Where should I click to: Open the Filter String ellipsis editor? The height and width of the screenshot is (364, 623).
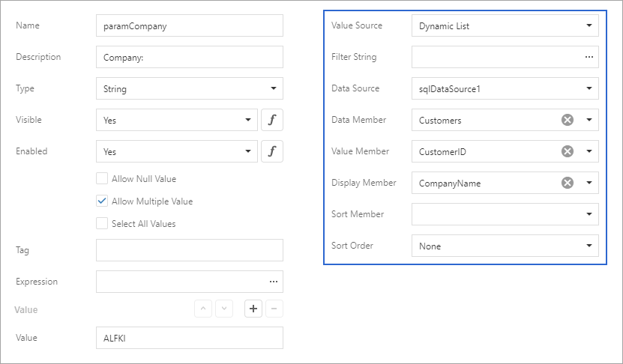point(589,57)
